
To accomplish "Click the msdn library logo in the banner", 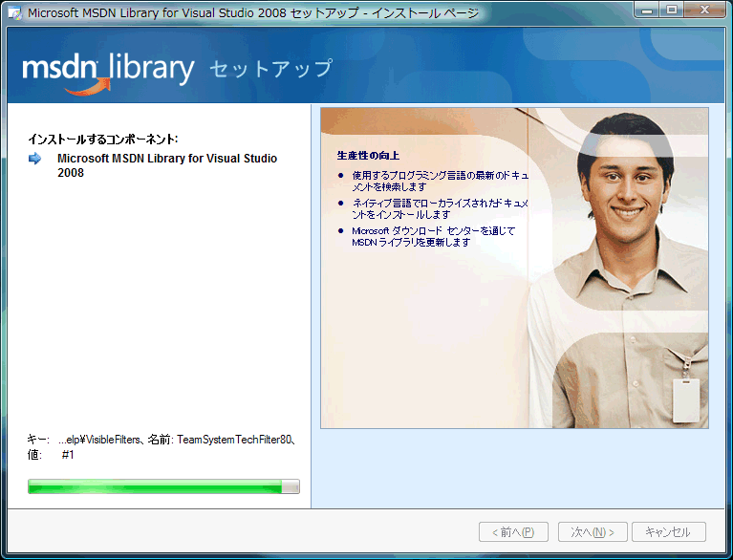I will pyautogui.click(x=108, y=73).
